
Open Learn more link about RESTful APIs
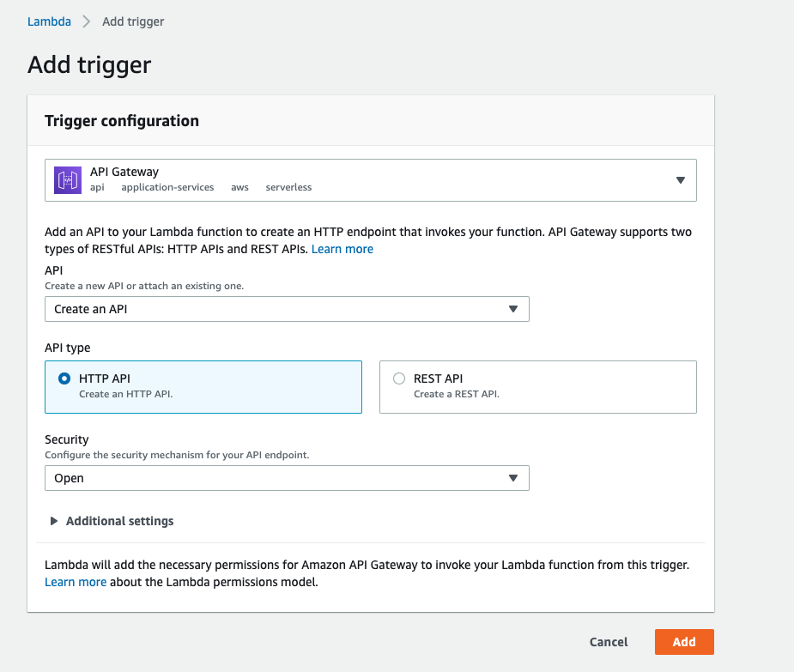[x=342, y=249]
